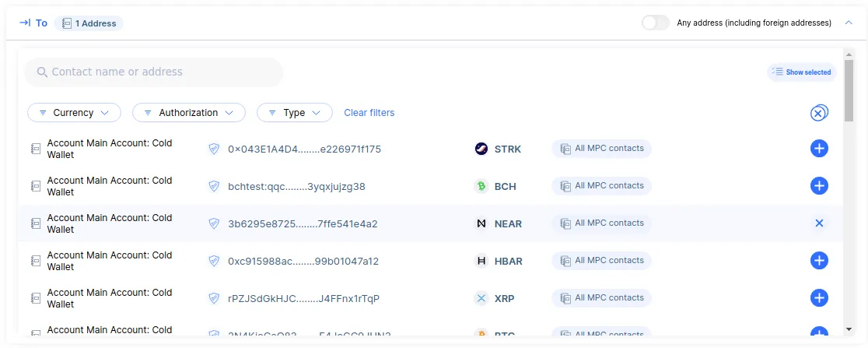Add the STRK address row
The image size is (868, 348).
(819, 149)
